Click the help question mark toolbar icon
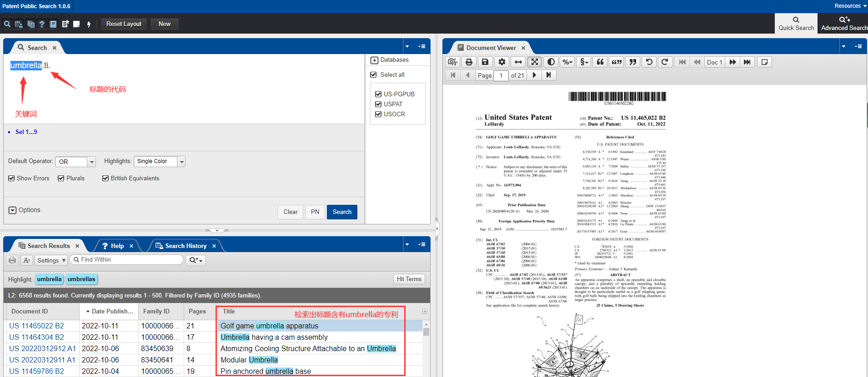Screen dimensions: 868x377 (x=42, y=24)
